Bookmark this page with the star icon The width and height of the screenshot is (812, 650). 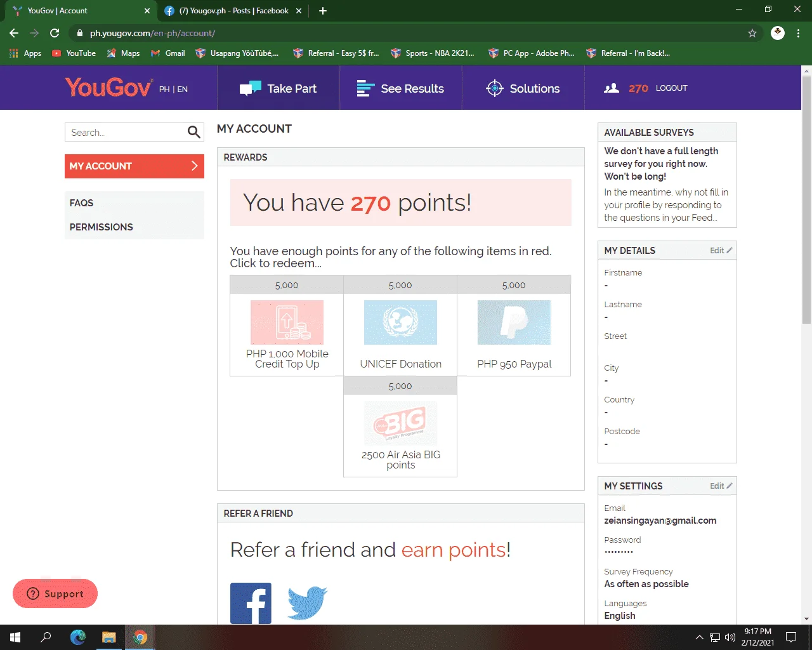pos(752,33)
